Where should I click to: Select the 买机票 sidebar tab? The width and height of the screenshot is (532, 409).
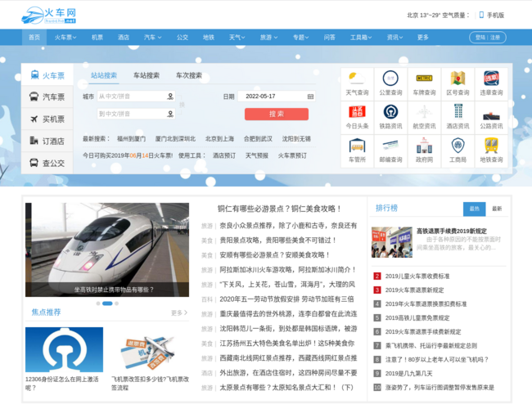coord(47,119)
